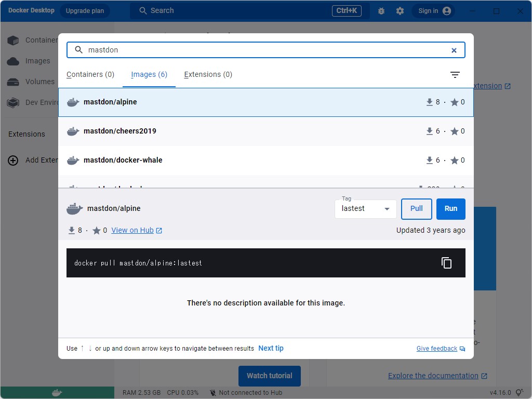
Task: Clear the search field with the X icon
Action: click(x=454, y=50)
